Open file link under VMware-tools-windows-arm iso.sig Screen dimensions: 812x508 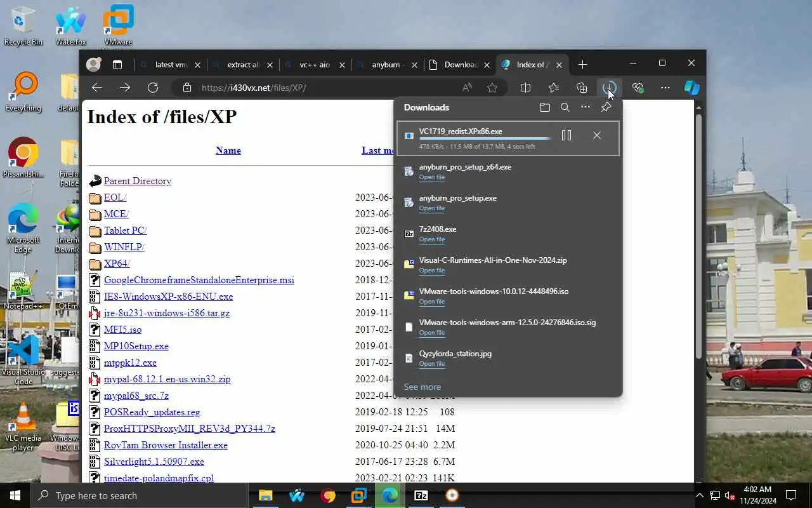coord(432,333)
